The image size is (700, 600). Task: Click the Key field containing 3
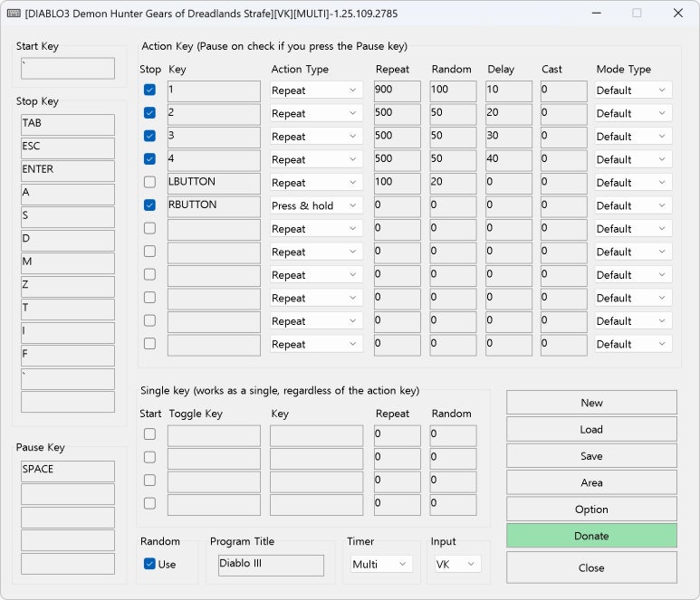215,138
